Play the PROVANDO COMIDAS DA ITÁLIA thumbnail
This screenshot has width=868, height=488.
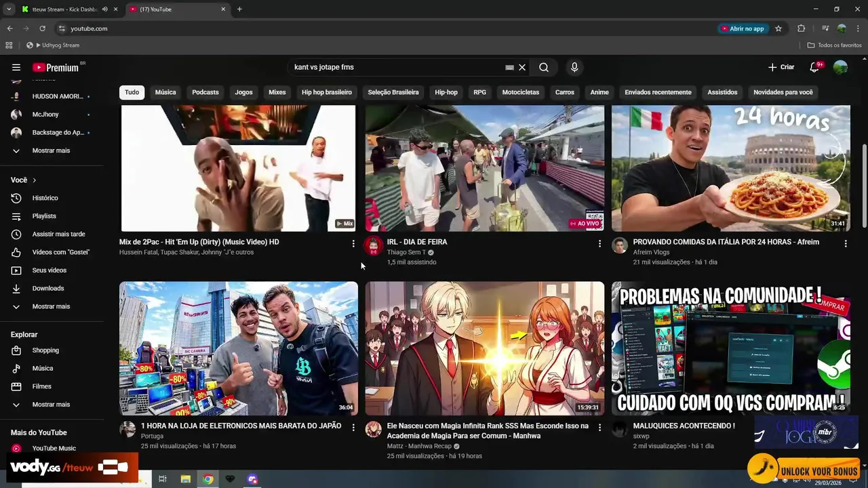pyautogui.click(x=730, y=168)
